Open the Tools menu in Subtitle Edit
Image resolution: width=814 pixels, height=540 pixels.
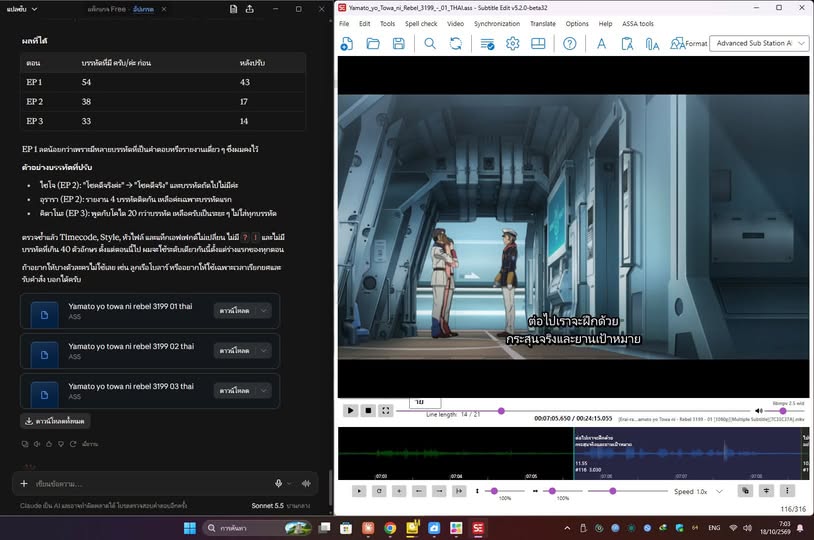click(387, 24)
